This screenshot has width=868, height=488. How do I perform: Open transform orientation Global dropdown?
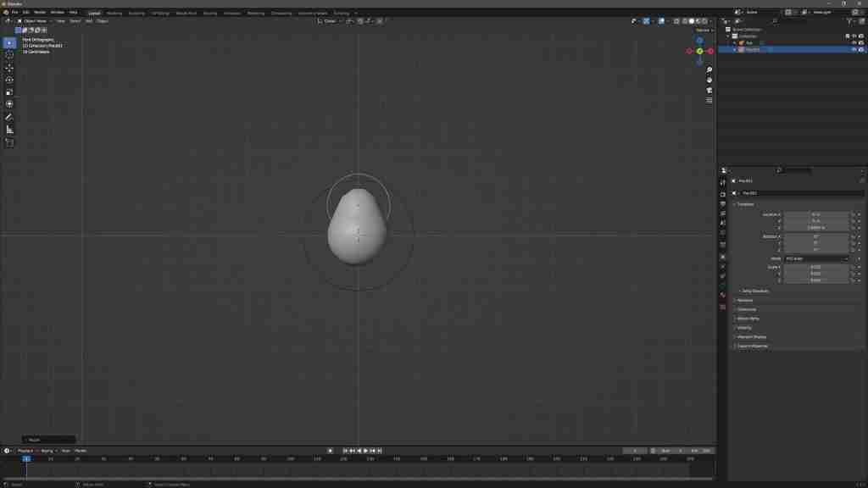(330, 21)
